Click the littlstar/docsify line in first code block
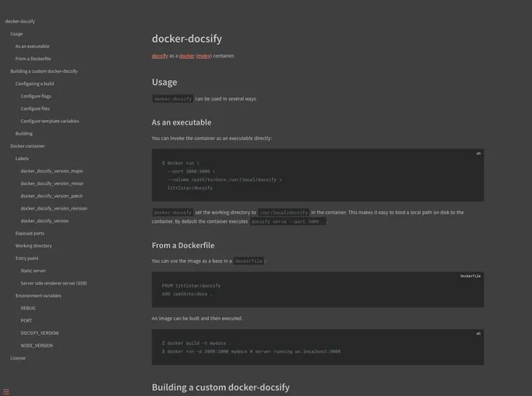Viewport: 532px width, 396px height. tap(190, 188)
